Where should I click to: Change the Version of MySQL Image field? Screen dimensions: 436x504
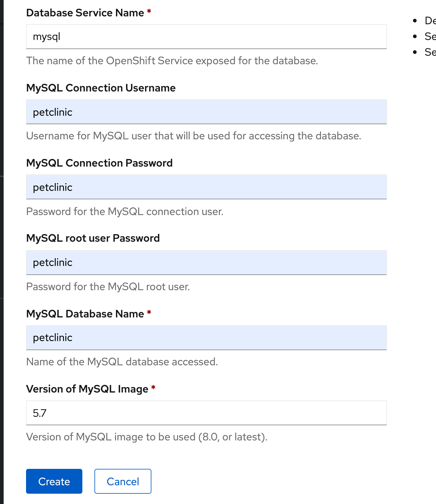click(x=206, y=413)
